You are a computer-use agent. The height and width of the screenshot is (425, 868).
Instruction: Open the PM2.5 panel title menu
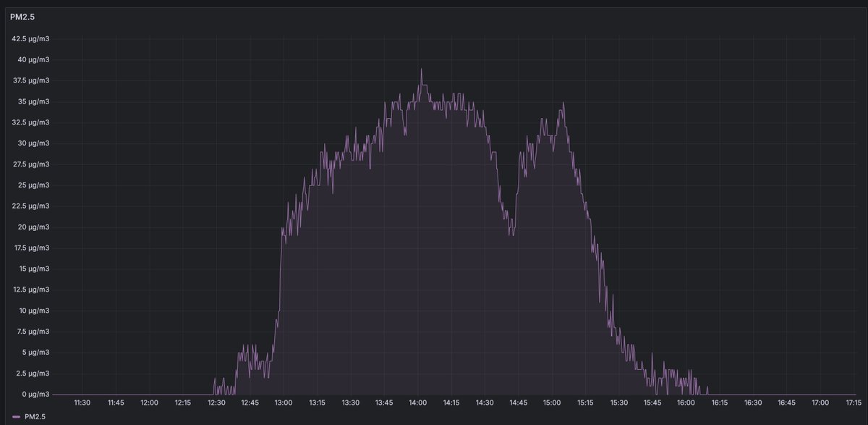point(22,16)
